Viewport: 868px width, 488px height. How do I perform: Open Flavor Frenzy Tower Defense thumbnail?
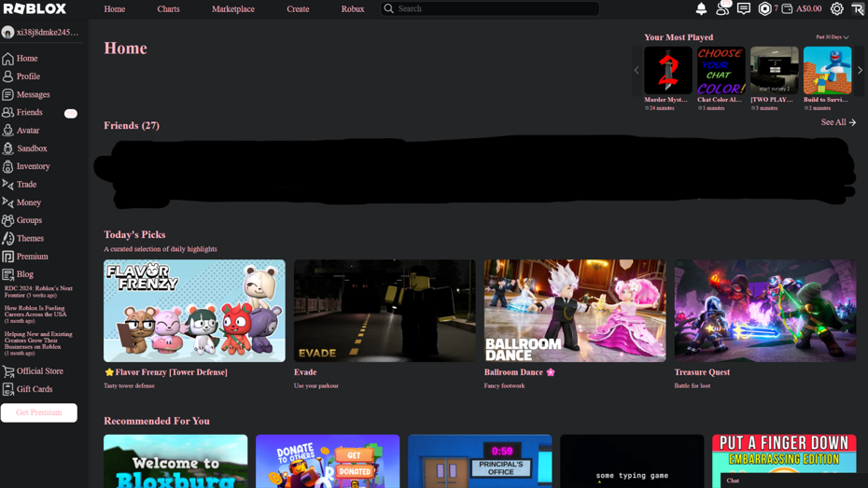(x=194, y=311)
